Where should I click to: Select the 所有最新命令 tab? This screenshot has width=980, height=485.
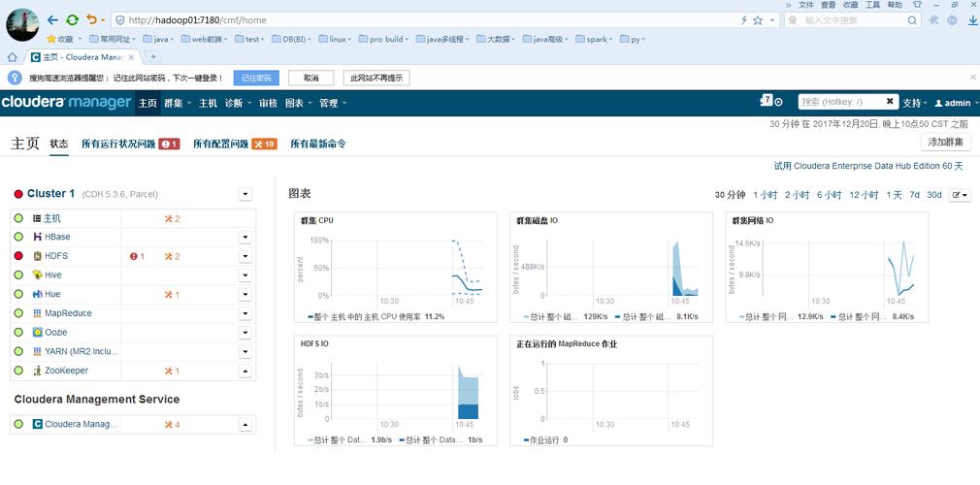[318, 144]
